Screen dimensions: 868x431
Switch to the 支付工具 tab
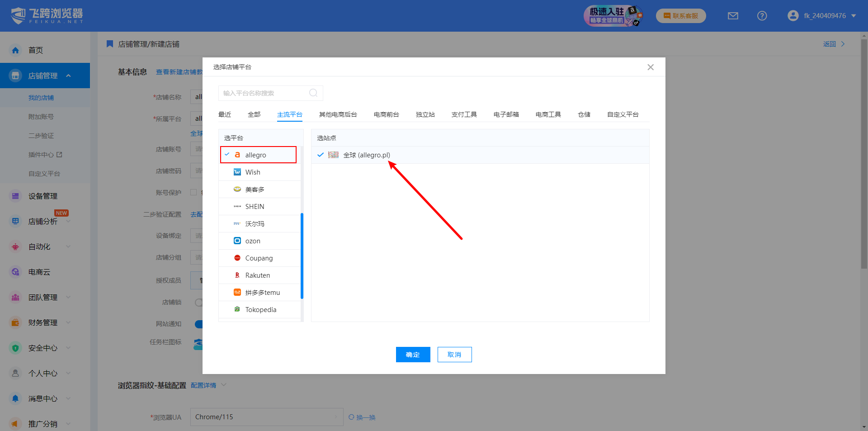(464, 114)
